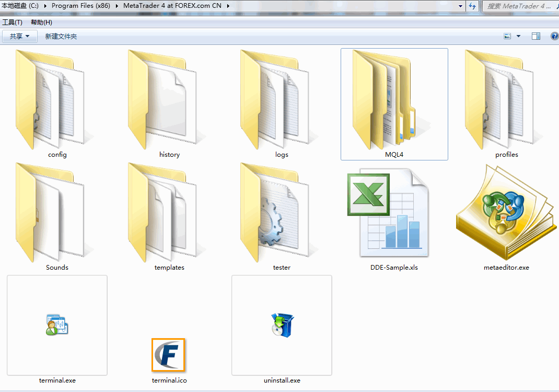The width and height of the screenshot is (559, 392).
Task: Select the metaeditor.exe book icon
Action: pyautogui.click(x=506, y=213)
